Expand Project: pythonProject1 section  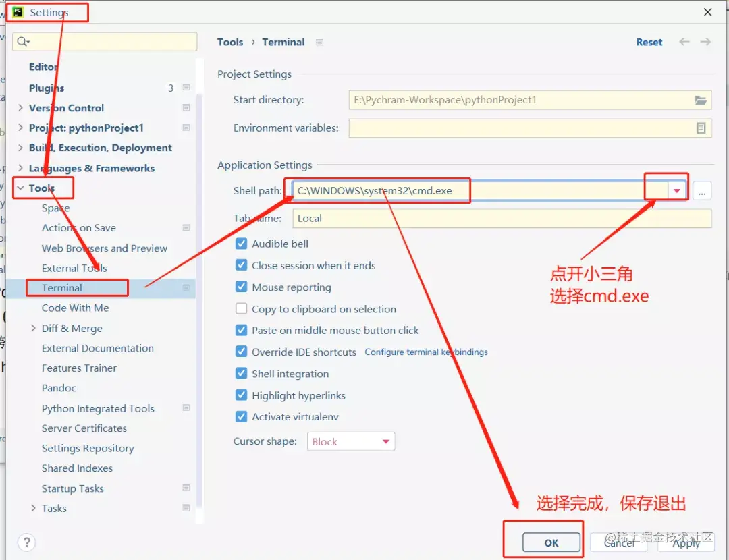point(20,128)
